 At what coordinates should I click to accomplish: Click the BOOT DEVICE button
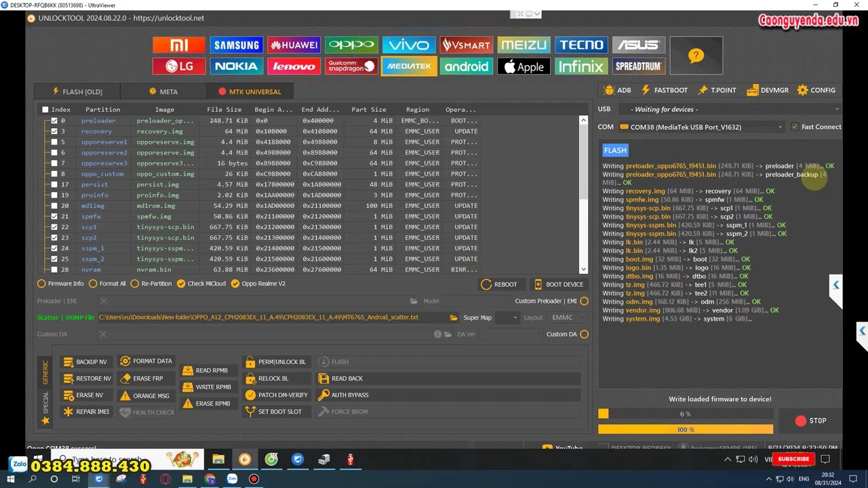(x=559, y=285)
